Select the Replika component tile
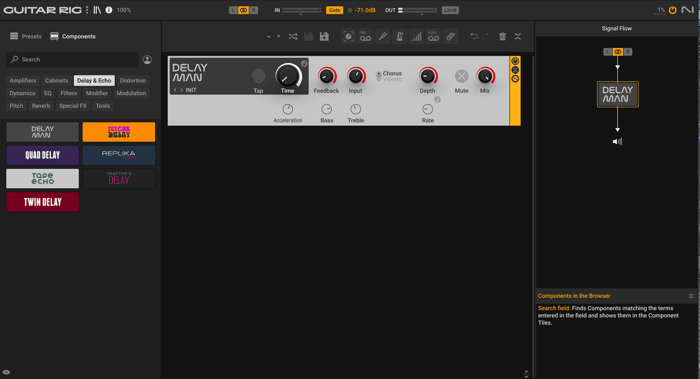 point(119,155)
